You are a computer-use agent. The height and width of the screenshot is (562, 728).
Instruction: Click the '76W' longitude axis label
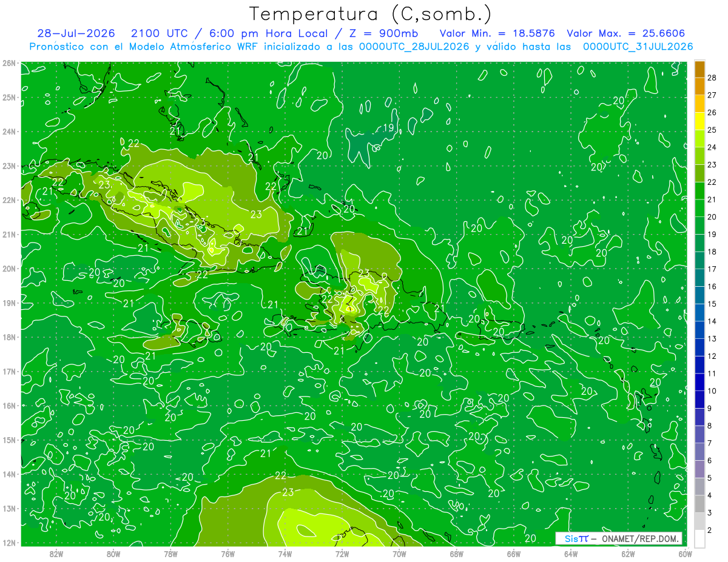point(227,554)
